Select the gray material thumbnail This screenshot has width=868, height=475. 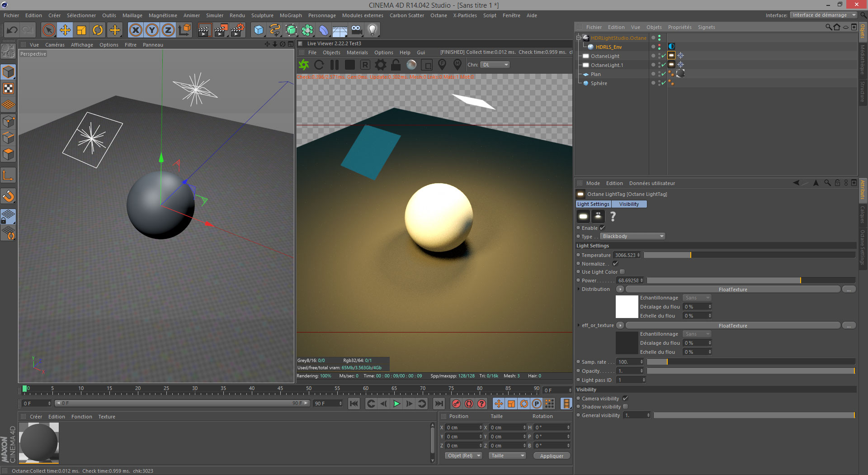(39, 442)
